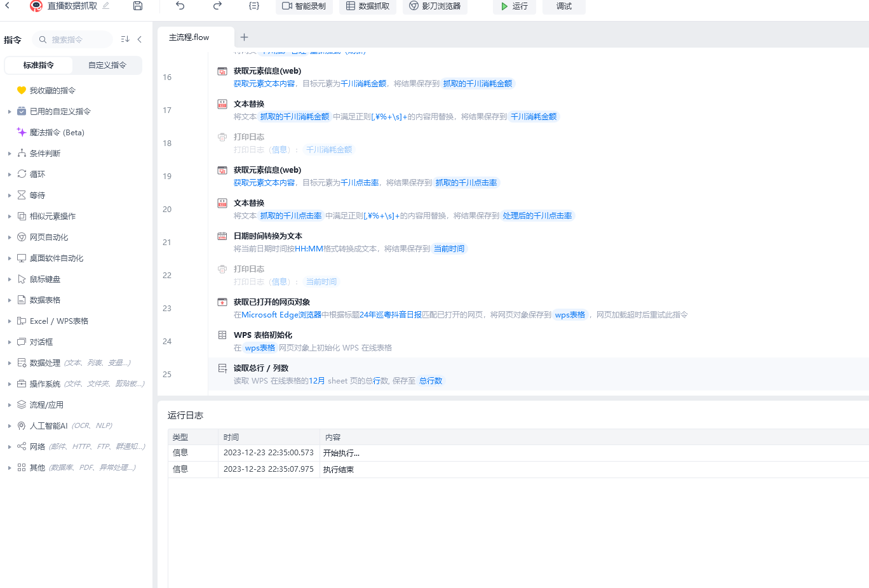Go back using the top-left arrow
This screenshot has height=588, width=869.
[x=8, y=6]
